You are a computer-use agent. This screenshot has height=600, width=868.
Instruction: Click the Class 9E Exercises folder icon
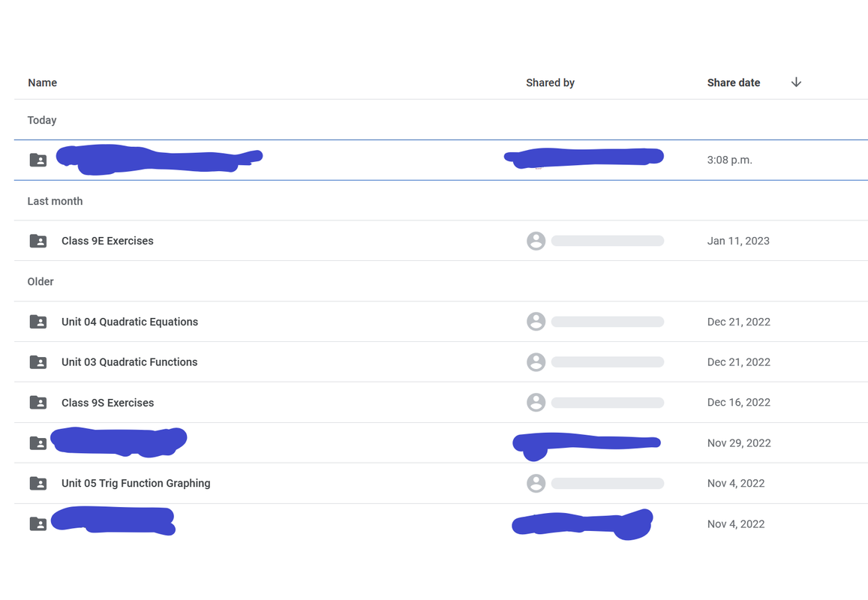[x=38, y=241]
